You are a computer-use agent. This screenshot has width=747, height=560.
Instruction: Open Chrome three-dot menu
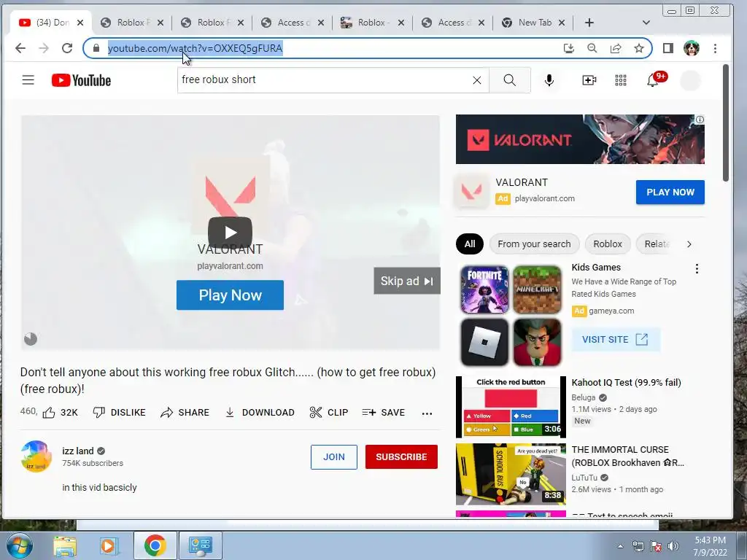(715, 48)
